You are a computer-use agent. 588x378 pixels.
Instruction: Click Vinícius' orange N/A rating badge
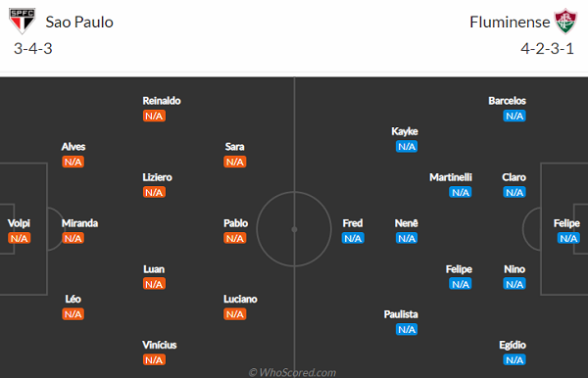154,360
